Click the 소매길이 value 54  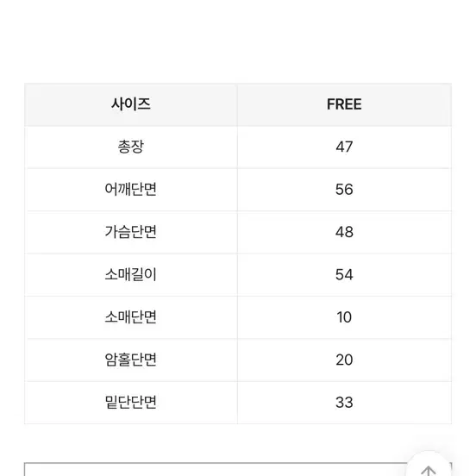(344, 275)
